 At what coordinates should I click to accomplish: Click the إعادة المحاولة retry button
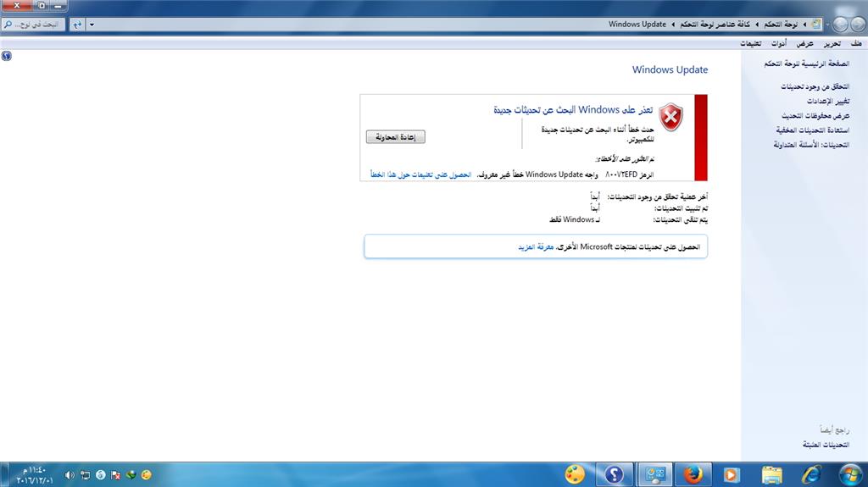click(x=395, y=136)
